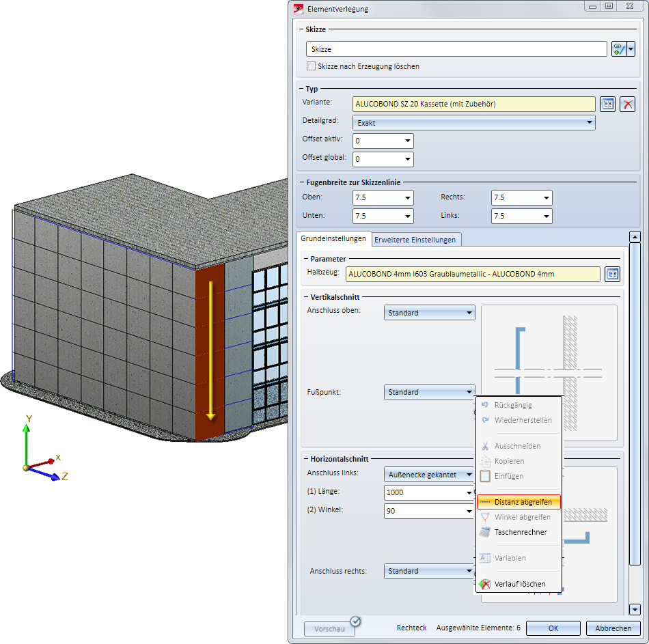
Task: Collapse the Skizze section
Action: [x=301, y=29]
